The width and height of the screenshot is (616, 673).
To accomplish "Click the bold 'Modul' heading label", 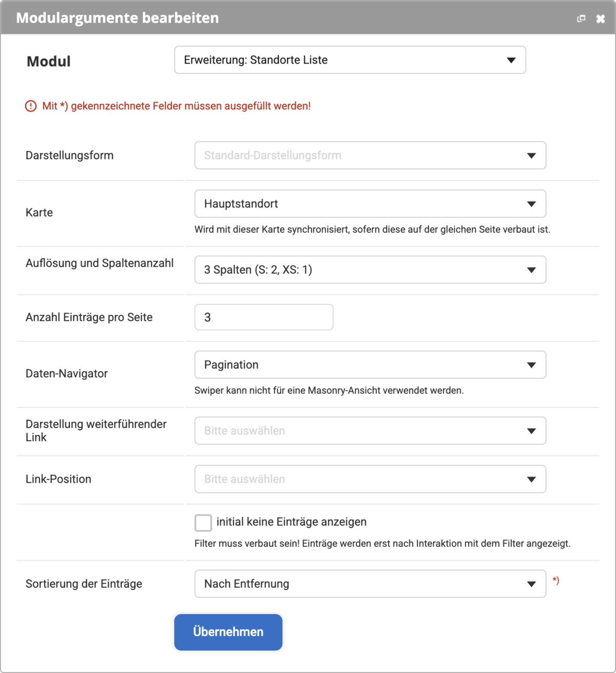I will 49,62.
